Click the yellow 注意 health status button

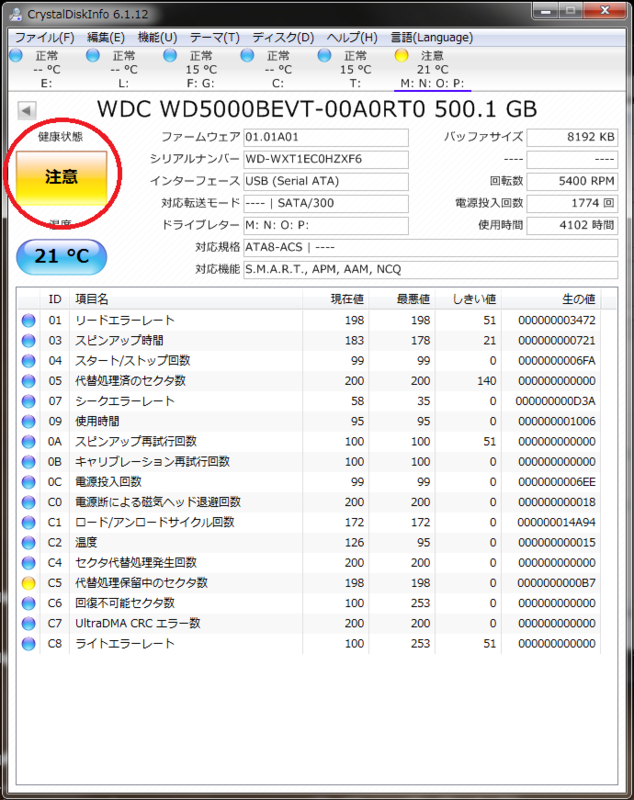click(x=62, y=177)
